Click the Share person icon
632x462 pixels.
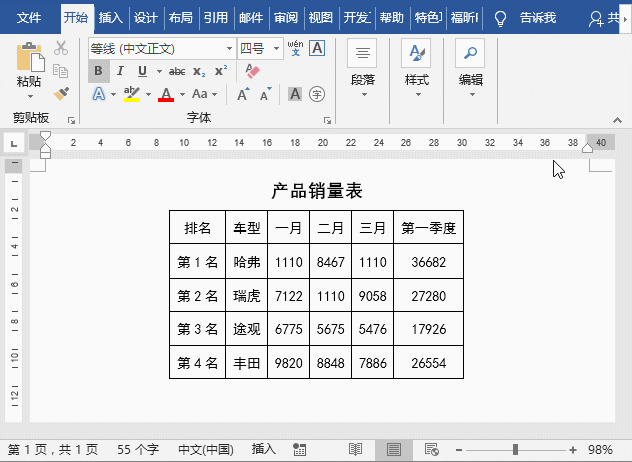[596, 18]
